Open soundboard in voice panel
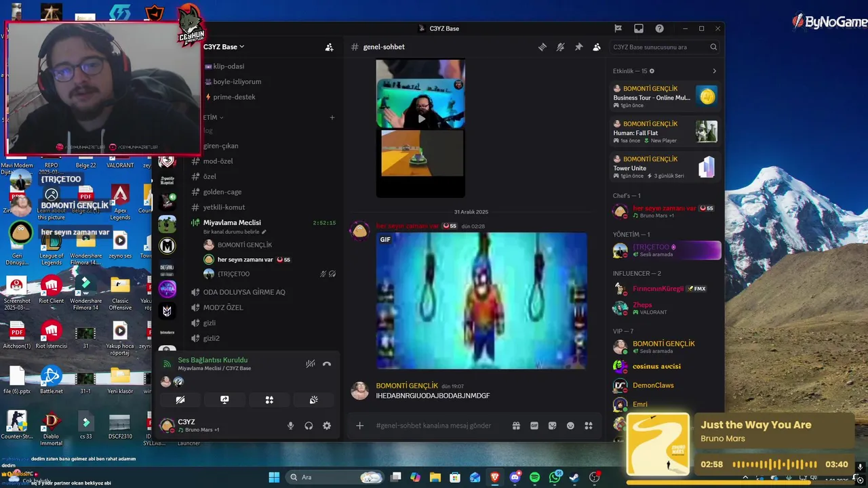 (x=314, y=400)
